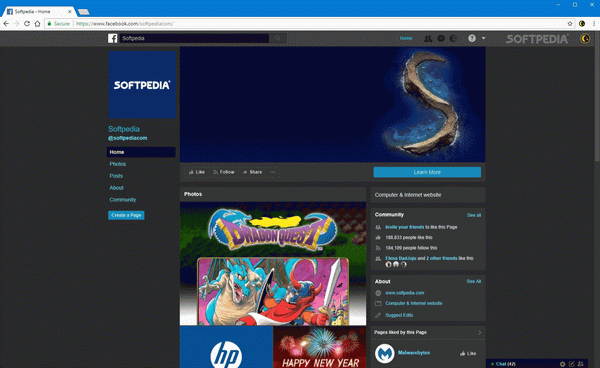This screenshot has height=368, width=600.
Task: Toggle Follow for the Softpedia page
Action: 223,172
